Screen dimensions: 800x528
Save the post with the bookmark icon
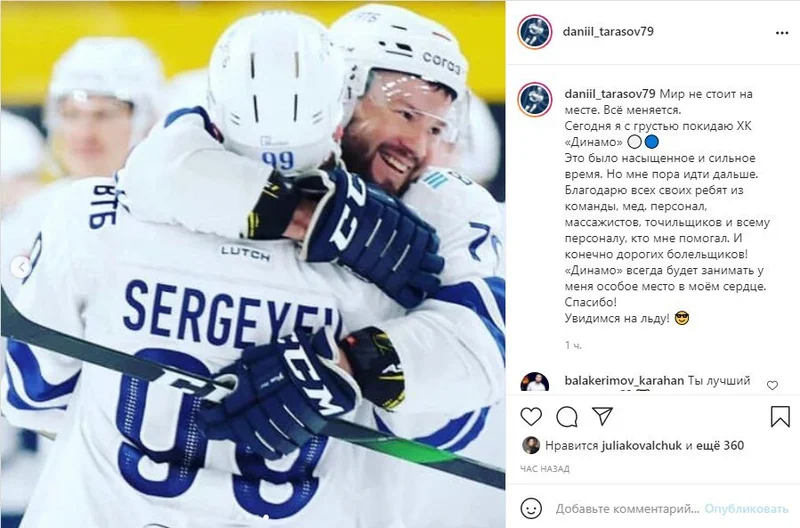click(780, 416)
